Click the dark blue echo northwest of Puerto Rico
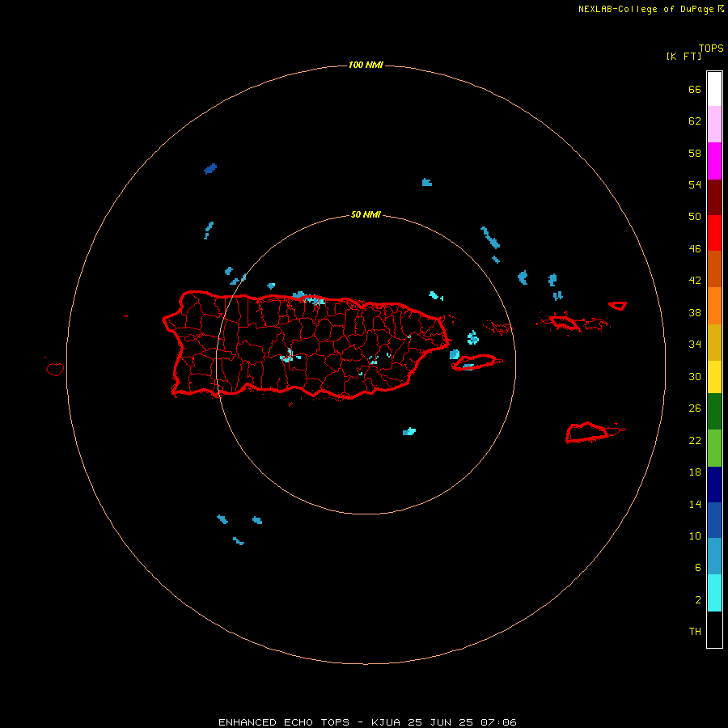This screenshot has width=728, height=728. click(210, 168)
